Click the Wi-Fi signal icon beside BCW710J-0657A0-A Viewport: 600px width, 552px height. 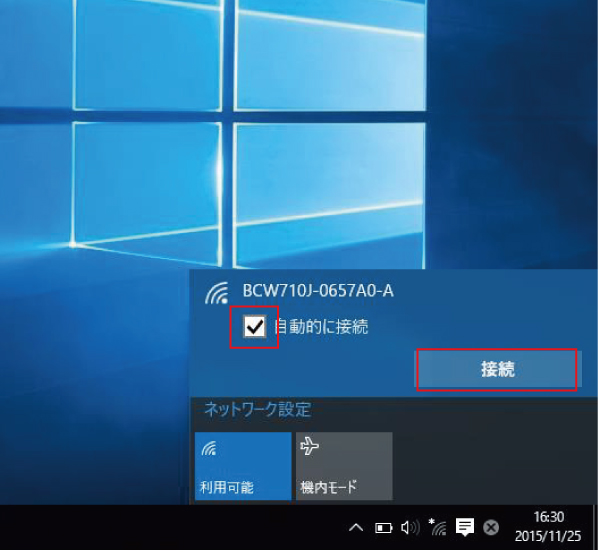(217, 293)
